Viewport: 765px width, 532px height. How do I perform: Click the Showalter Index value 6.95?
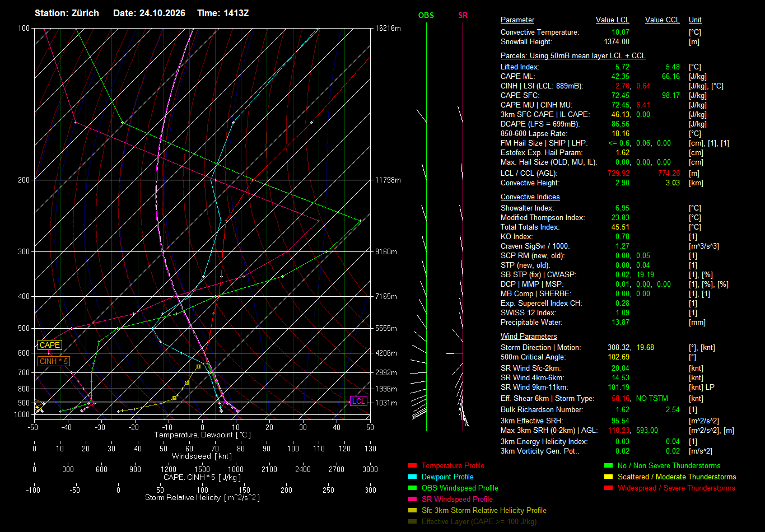[x=622, y=208]
